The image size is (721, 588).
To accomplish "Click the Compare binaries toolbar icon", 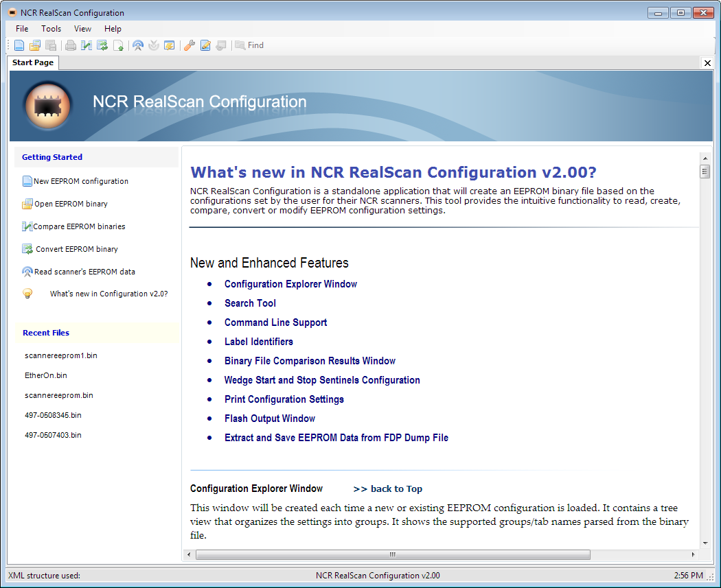I will click(87, 45).
